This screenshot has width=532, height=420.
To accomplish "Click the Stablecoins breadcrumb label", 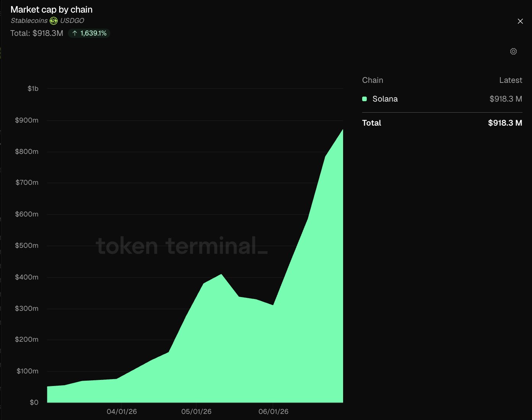I will [x=29, y=21].
